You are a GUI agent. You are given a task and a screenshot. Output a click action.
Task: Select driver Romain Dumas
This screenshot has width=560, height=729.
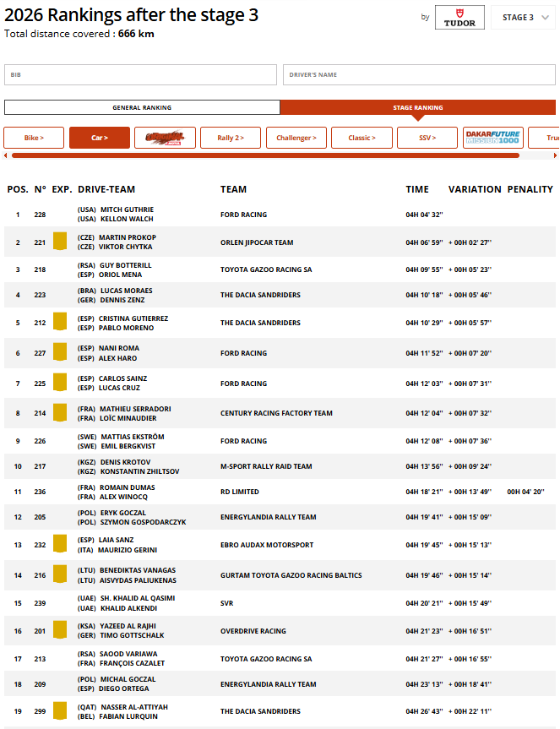tap(128, 487)
